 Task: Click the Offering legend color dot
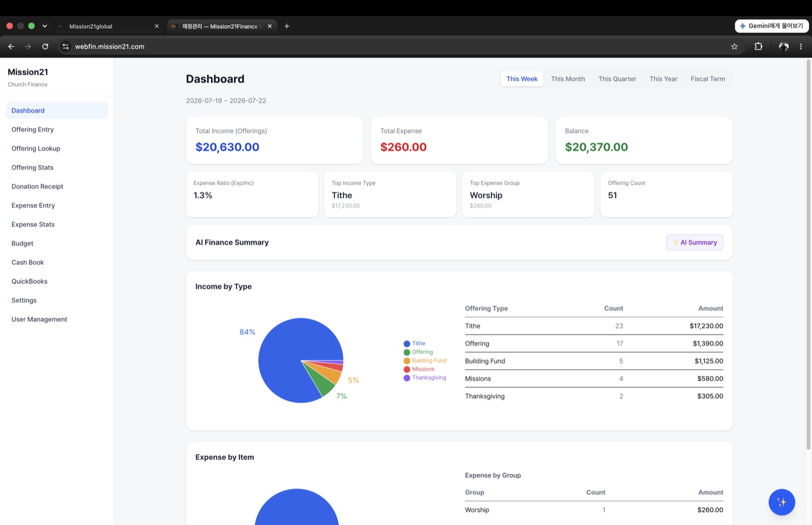[407, 353]
